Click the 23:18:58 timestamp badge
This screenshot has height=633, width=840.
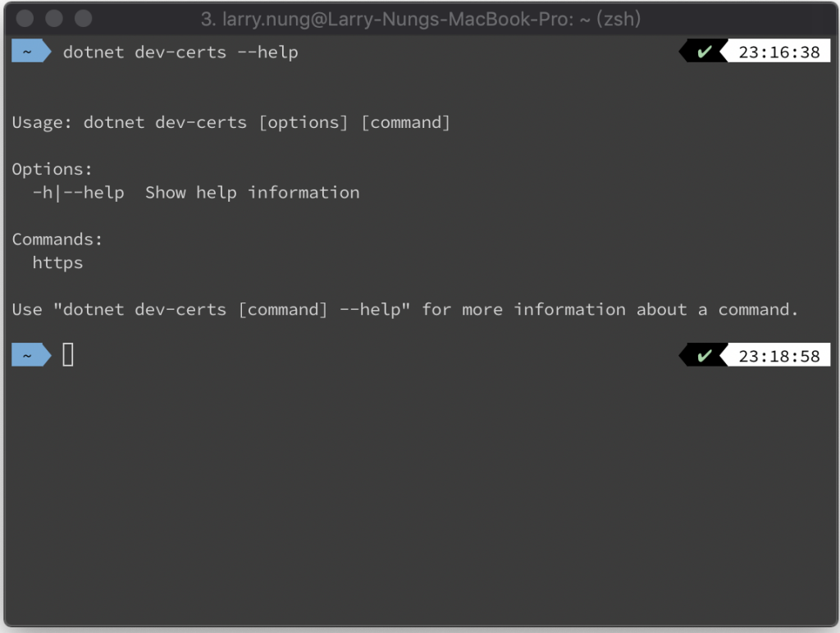[x=779, y=356]
